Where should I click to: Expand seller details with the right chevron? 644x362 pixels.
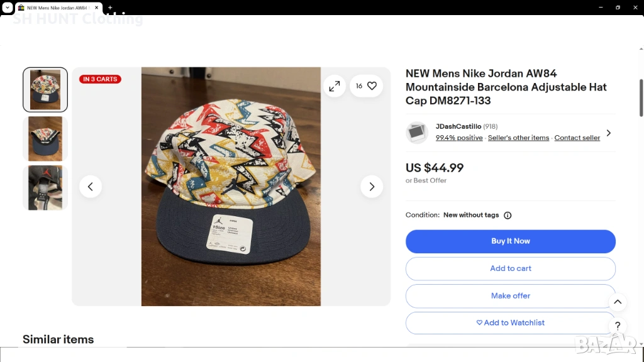[x=608, y=133]
